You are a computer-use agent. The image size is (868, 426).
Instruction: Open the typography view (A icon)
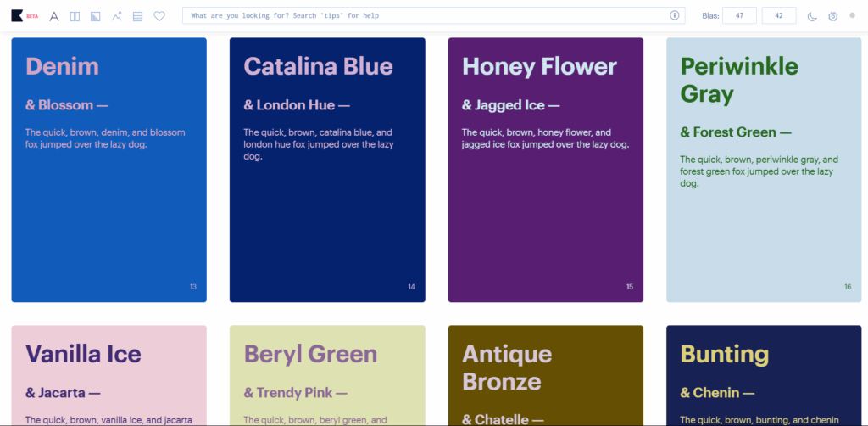[x=53, y=16]
